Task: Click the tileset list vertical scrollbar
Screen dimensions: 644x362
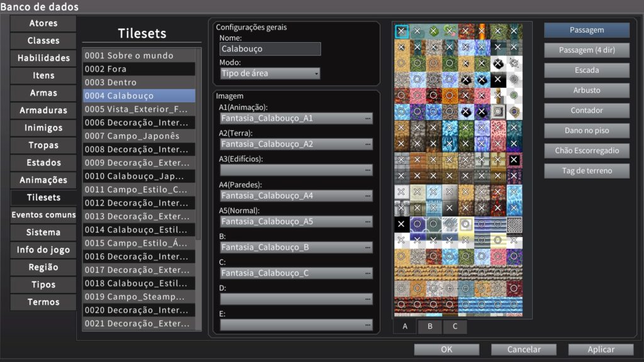Action: (198, 144)
